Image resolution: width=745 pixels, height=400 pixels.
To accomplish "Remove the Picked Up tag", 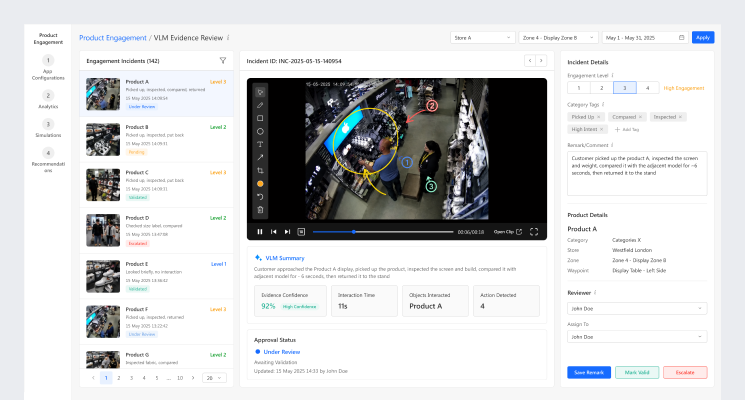I will pos(599,117).
